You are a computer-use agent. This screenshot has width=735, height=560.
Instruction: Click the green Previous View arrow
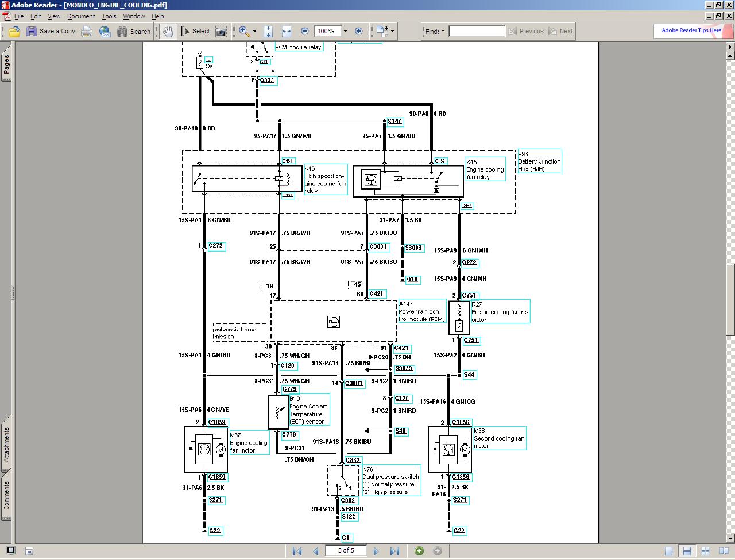pyautogui.click(x=419, y=551)
